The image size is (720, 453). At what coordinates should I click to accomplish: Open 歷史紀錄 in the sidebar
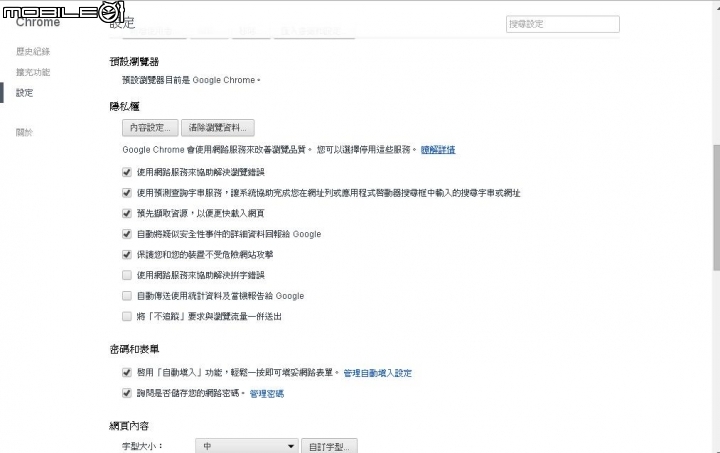pos(33,51)
